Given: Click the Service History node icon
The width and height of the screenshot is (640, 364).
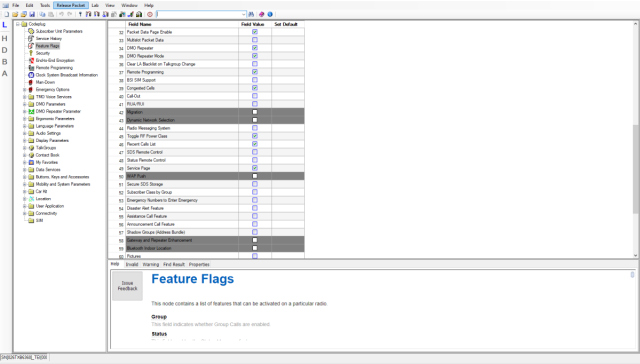Looking at the screenshot, I should point(31,38).
